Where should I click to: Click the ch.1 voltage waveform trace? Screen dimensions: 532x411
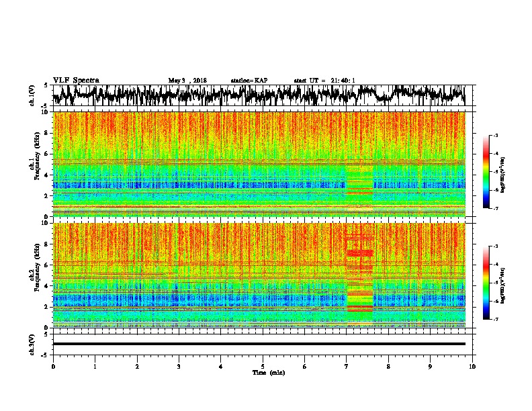[259, 95]
